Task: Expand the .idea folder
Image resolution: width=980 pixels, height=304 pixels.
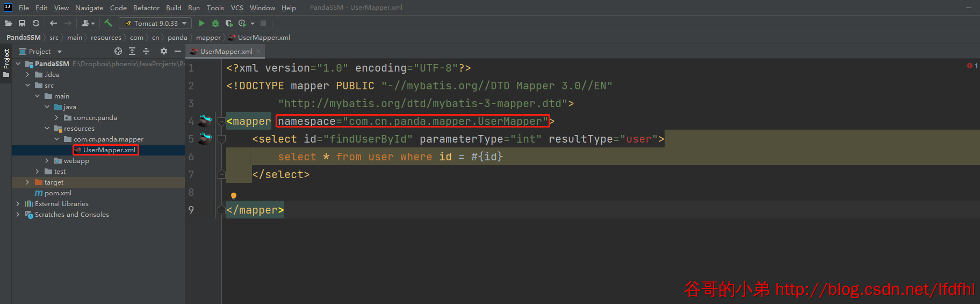Action: click(28, 74)
